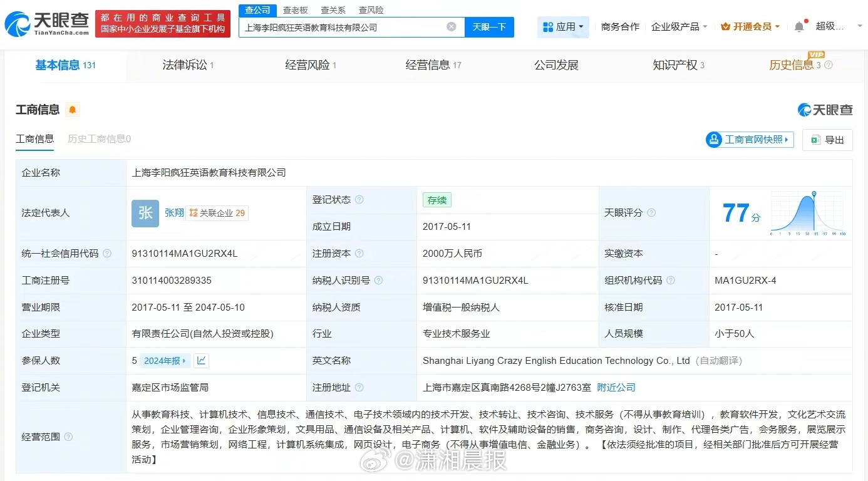Click the company name search input field
Viewport: 868px width, 481px height.
coord(341,27)
